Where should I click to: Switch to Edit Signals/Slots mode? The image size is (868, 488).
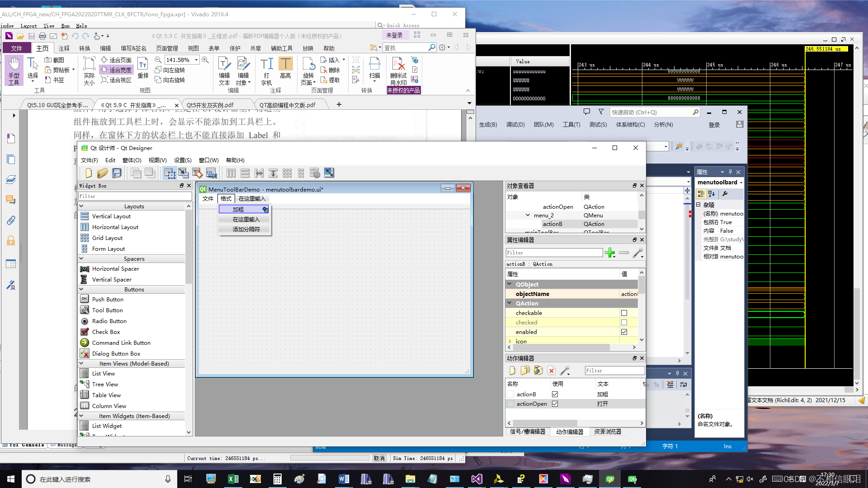[x=184, y=173]
